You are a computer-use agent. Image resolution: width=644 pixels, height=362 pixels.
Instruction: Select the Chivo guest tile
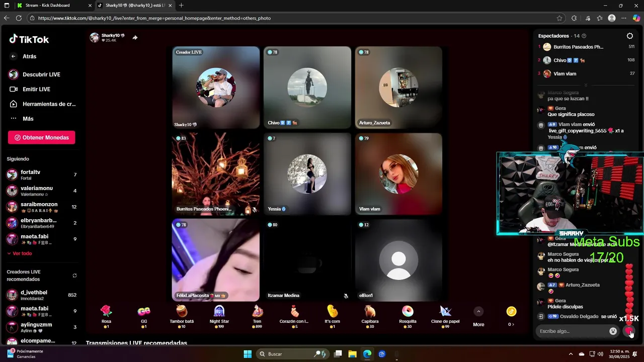(x=307, y=87)
